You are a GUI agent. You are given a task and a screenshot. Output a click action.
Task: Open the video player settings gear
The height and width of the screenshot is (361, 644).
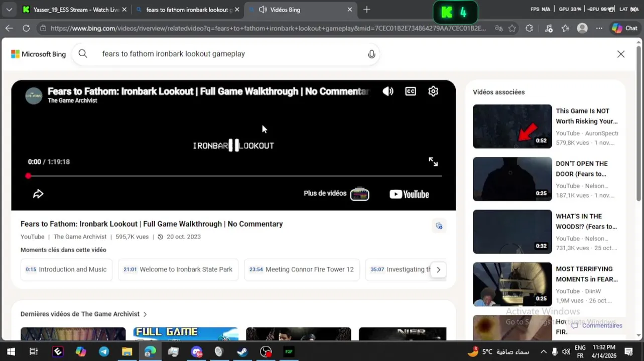click(433, 91)
